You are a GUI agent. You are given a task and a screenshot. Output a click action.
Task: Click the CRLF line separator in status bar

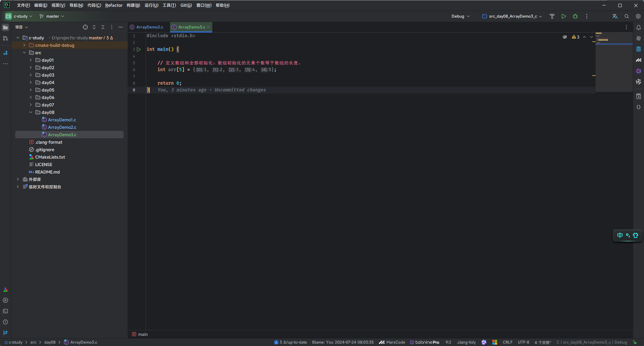(507, 342)
